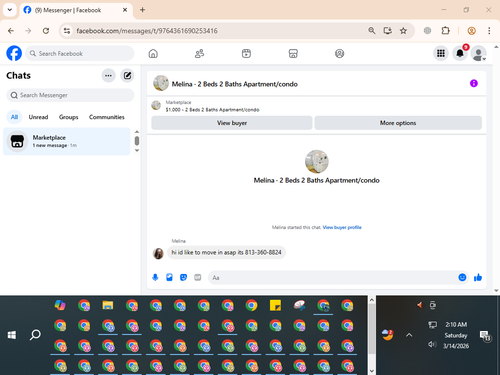Viewport: 500px width, 375px height.
Task: Open the clock showing 2:10 AM
Action: [456, 325]
